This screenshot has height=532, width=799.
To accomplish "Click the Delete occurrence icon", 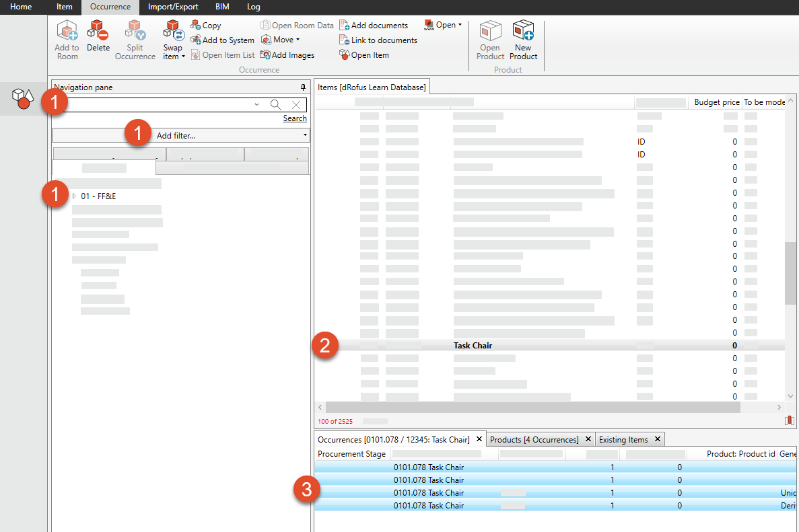I will point(98,31).
